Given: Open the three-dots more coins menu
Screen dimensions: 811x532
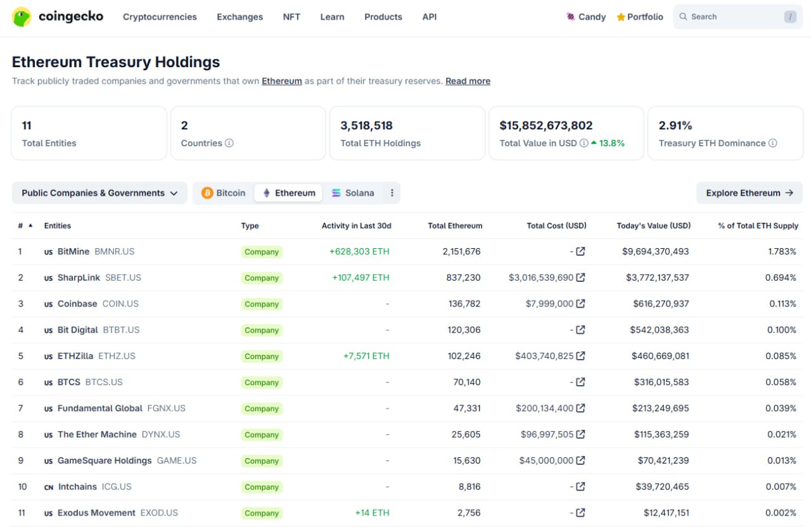Looking at the screenshot, I should click(x=392, y=193).
